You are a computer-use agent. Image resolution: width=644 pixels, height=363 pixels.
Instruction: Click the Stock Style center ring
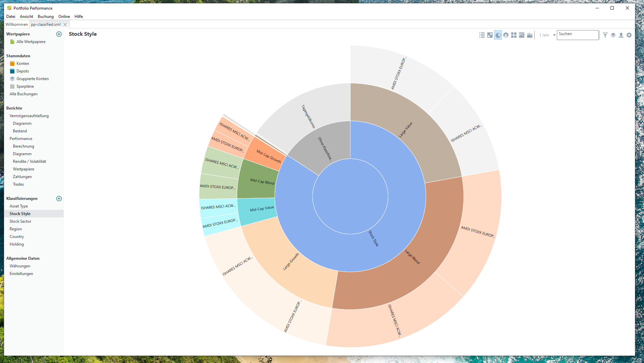click(x=374, y=238)
